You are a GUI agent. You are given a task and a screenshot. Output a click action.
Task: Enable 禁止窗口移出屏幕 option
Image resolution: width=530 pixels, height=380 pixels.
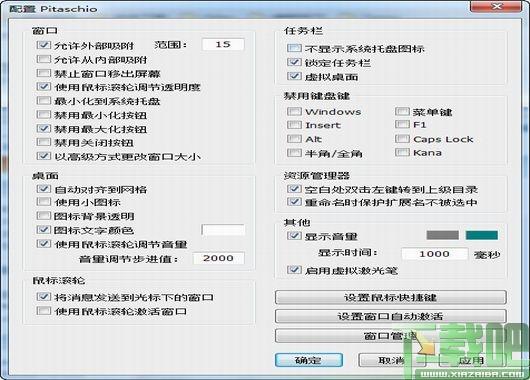(x=44, y=73)
